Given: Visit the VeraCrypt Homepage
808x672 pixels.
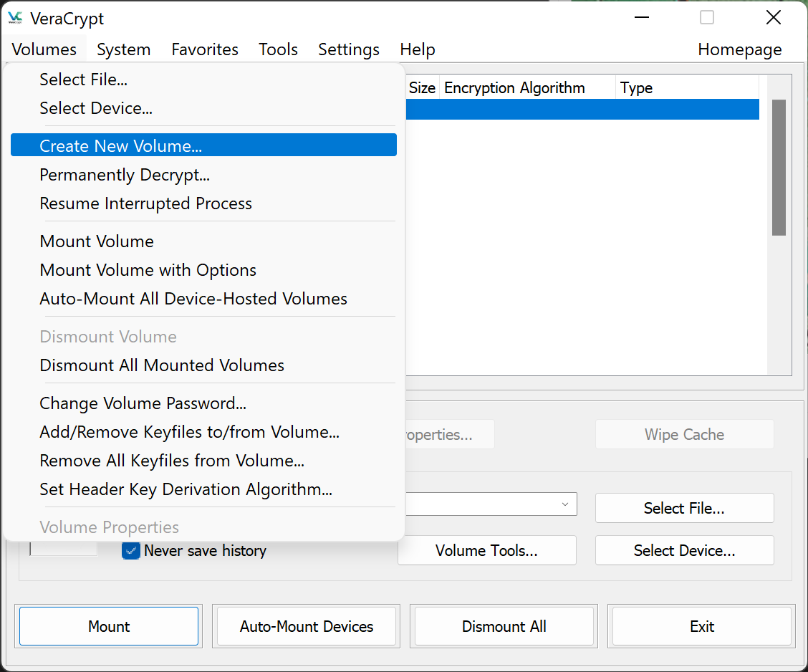Looking at the screenshot, I should click(x=739, y=49).
